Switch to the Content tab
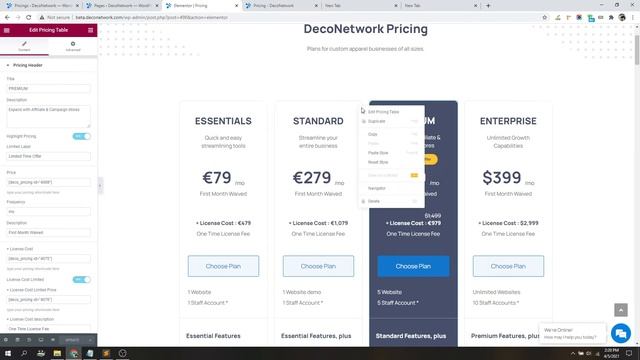The height and width of the screenshot is (360, 640). [24, 46]
